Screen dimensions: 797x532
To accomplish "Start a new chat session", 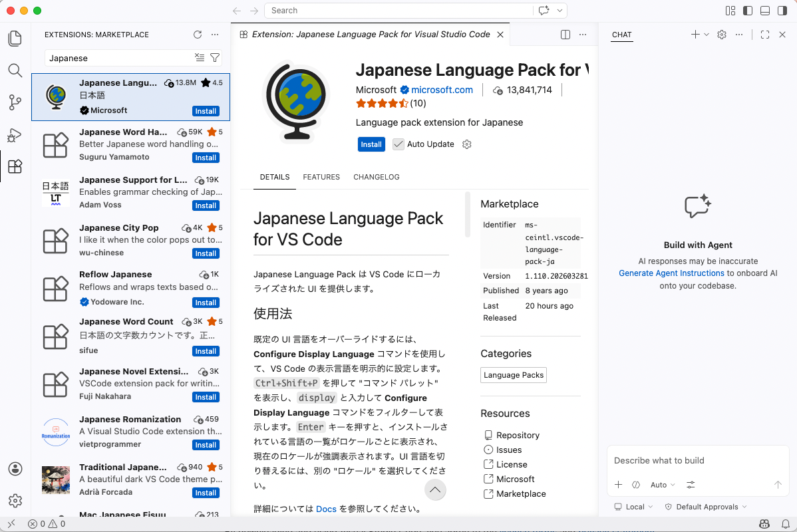I will point(695,35).
